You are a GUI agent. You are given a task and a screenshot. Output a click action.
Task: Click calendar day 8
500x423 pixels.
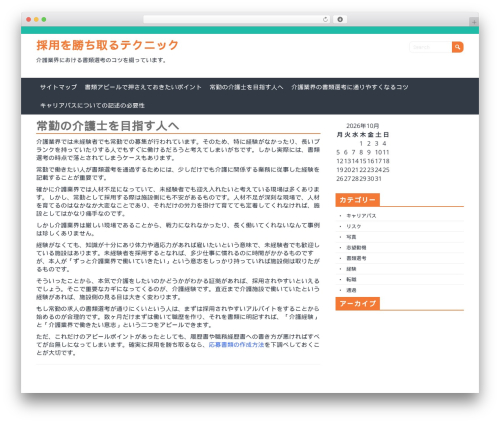pyautogui.click(x=361, y=152)
